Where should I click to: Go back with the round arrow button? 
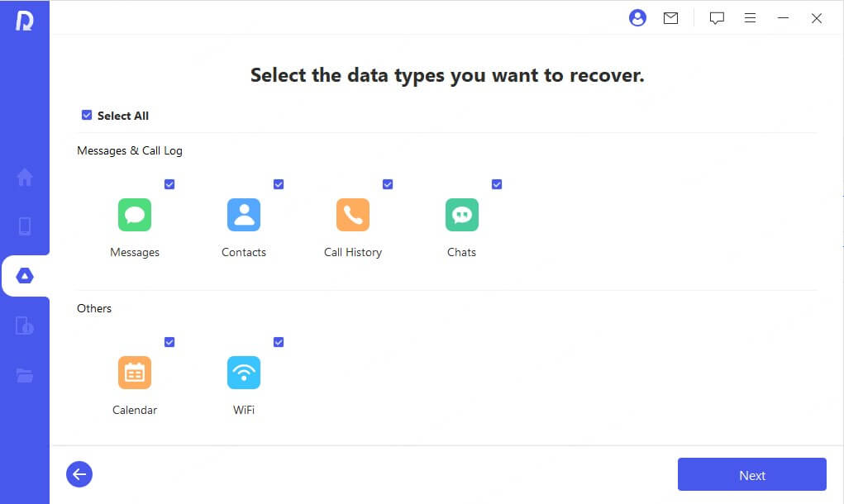click(x=79, y=474)
